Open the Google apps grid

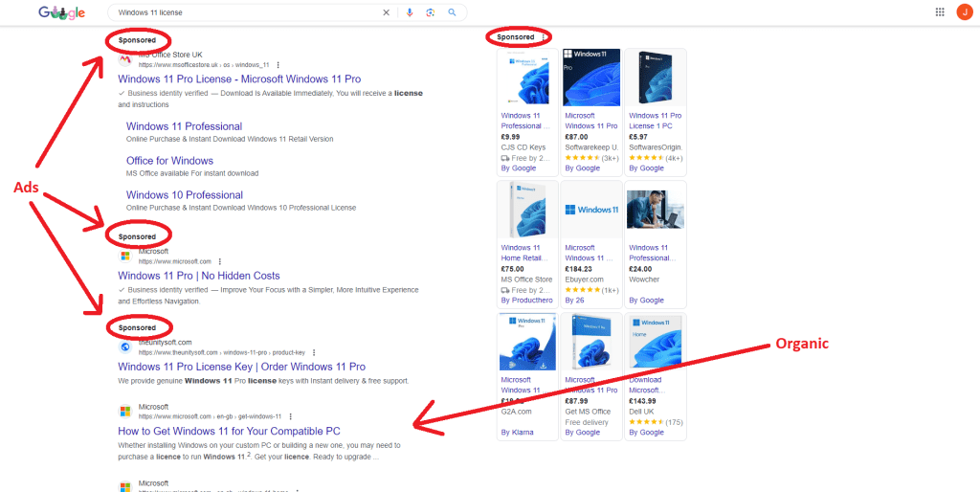coord(940,11)
